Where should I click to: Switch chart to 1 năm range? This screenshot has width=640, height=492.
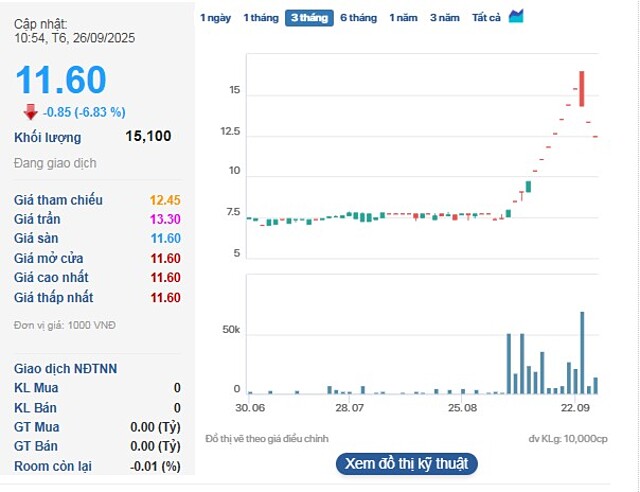(404, 18)
